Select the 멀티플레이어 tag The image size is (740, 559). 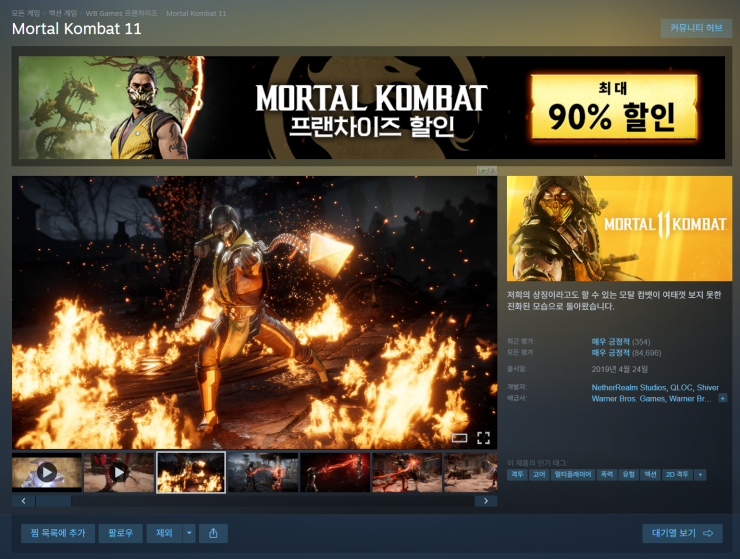coord(572,474)
